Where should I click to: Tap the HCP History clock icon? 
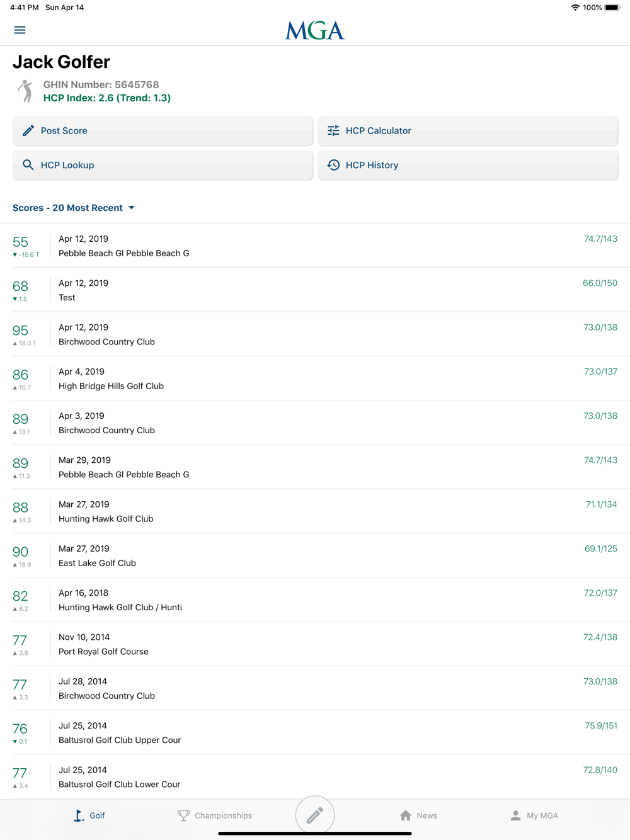point(333,165)
